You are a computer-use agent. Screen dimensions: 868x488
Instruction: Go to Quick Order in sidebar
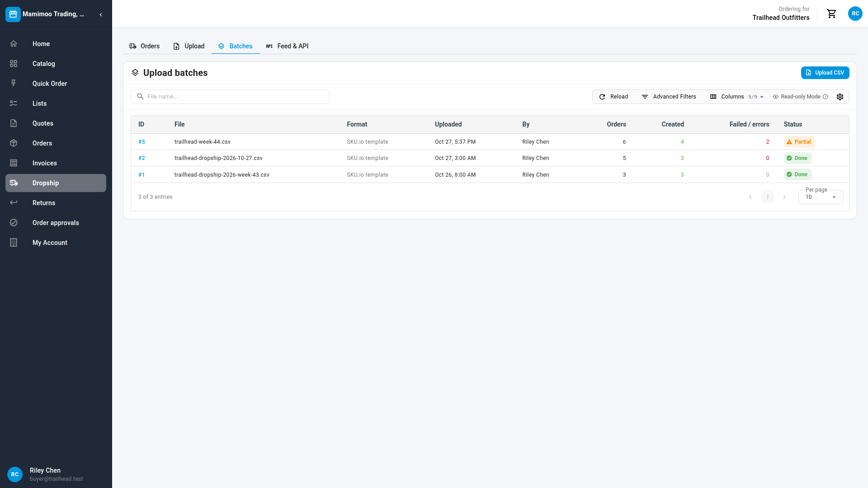click(x=56, y=84)
